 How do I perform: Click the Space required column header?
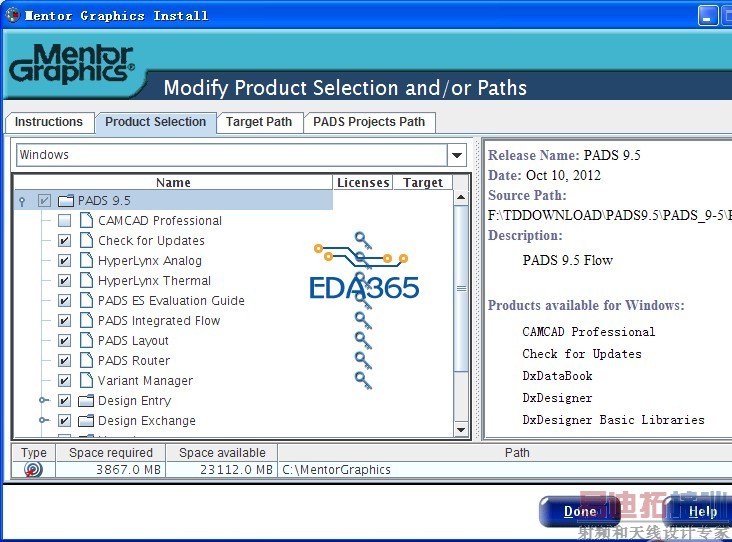(x=111, y=453)
